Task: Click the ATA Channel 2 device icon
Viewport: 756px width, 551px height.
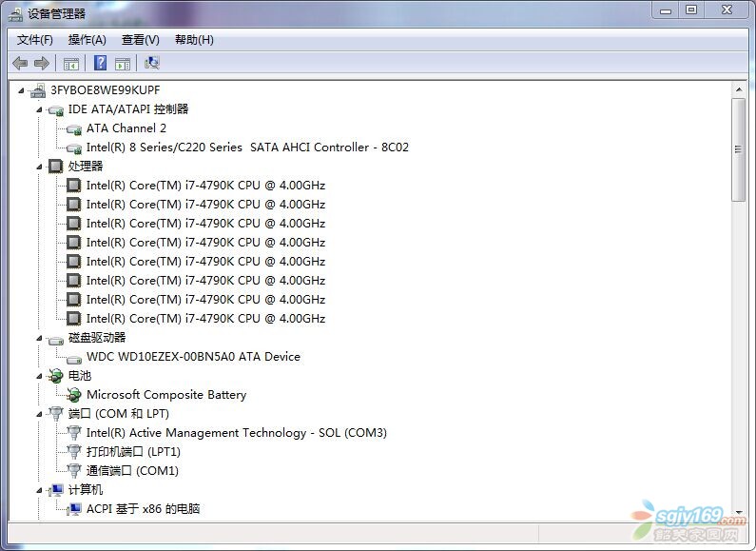Action: 74,128
